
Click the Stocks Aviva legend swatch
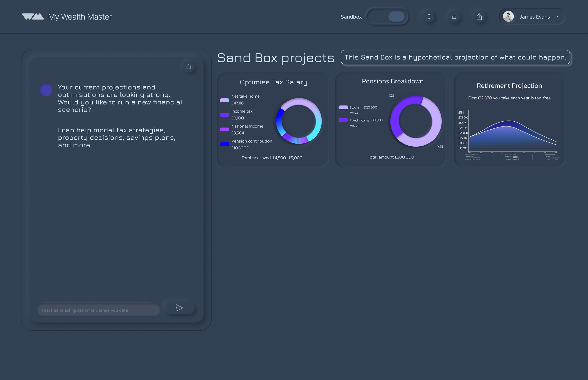point(343,107)
